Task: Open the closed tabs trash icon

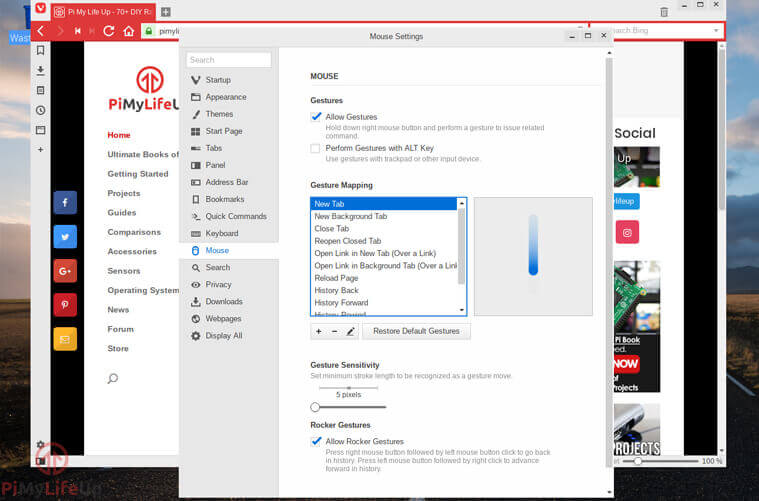Action: click(x=664, y=12)
